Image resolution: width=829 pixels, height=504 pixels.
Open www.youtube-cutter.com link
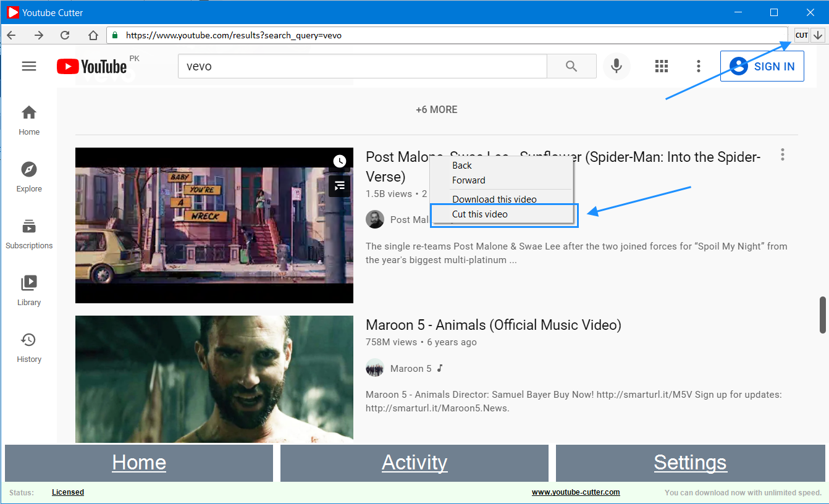point(576,492)
